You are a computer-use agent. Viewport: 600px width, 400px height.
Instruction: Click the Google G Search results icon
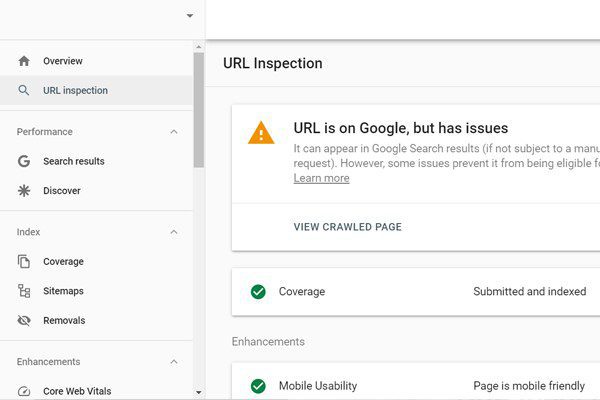[x=24, y=161]
